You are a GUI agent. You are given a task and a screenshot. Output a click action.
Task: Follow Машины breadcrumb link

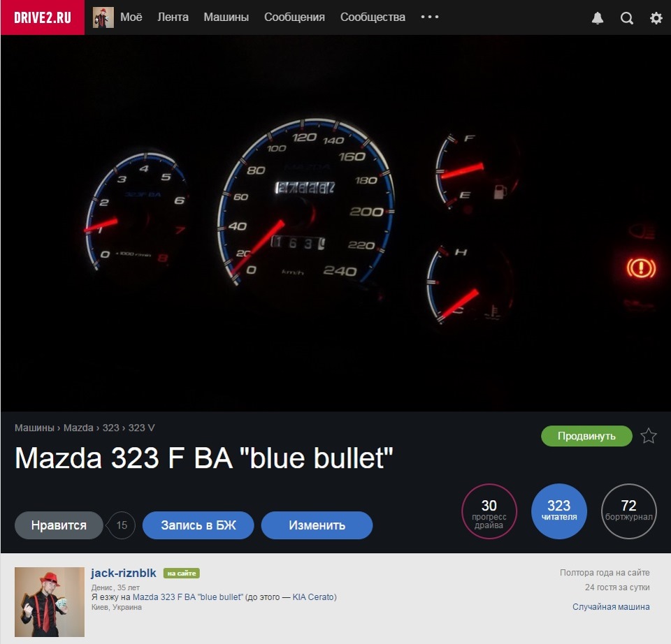pos(34,427)
